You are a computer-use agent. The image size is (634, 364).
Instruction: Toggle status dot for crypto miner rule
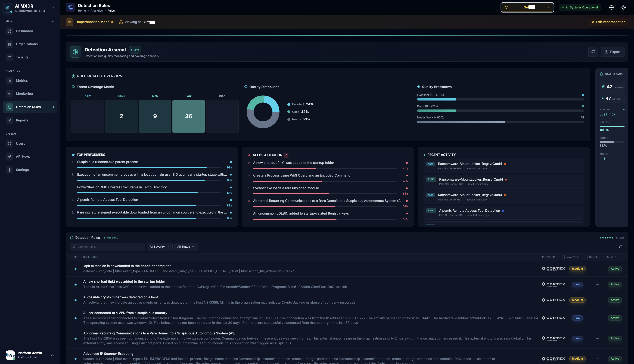coord(76,300)
